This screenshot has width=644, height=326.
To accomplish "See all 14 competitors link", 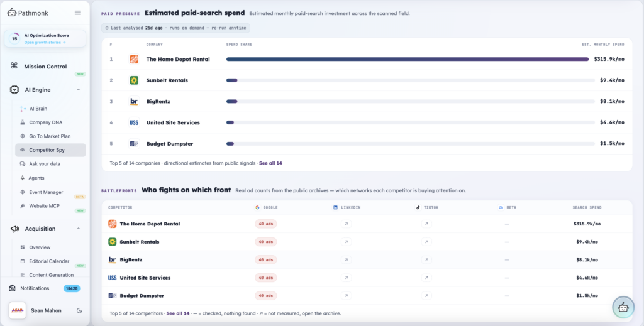I will [178, 313].
